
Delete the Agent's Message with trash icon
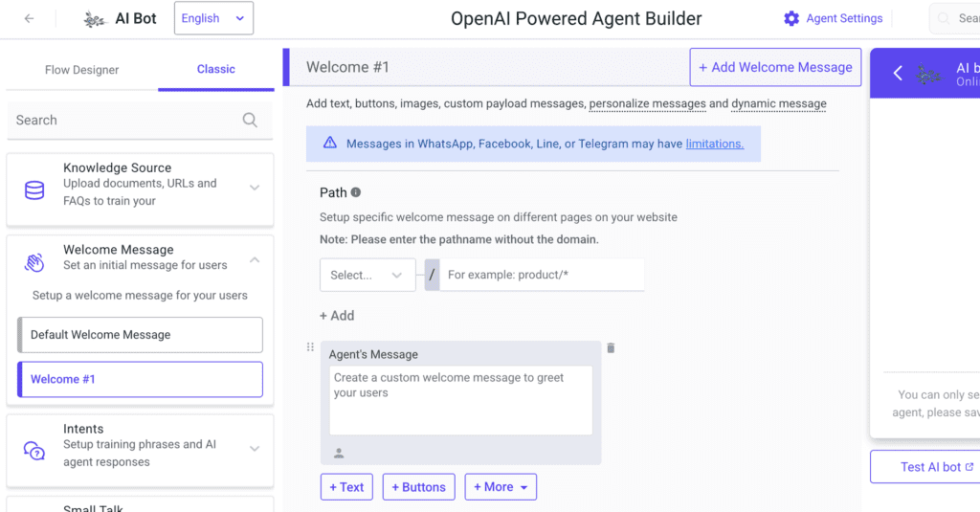611,348
